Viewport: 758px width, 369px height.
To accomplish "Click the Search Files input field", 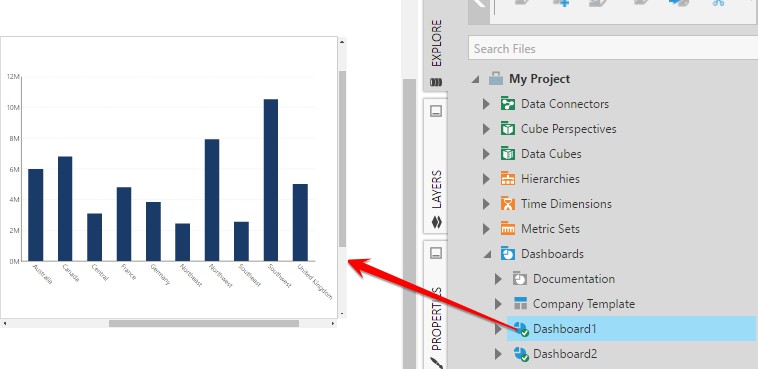I will [613, 48].
